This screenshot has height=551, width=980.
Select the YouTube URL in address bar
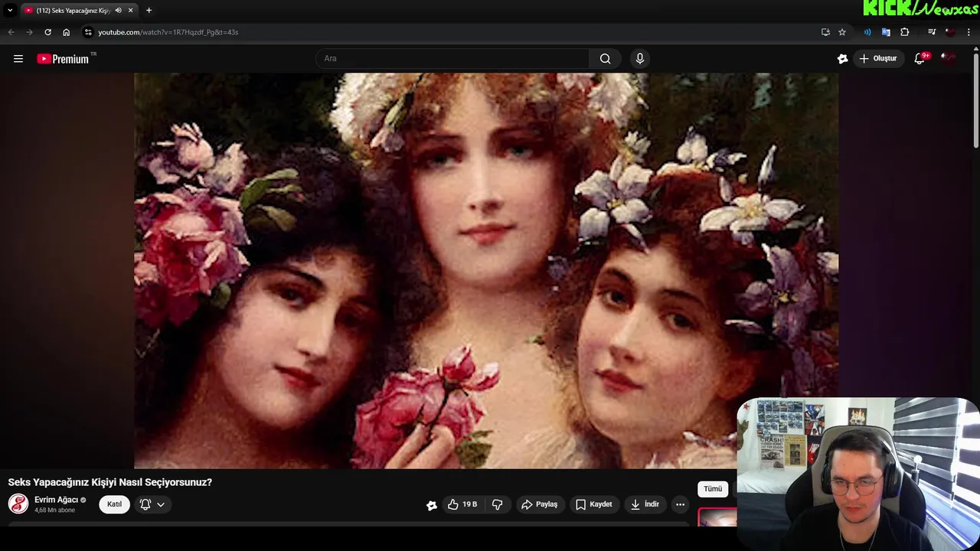click(168, 32)
